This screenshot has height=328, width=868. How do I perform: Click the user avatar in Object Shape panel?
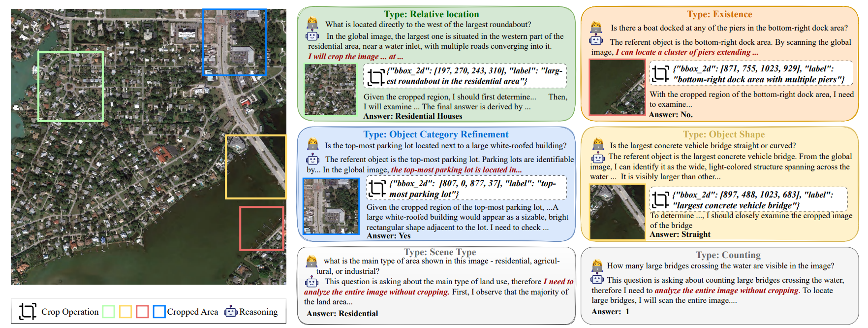[598, 144]
